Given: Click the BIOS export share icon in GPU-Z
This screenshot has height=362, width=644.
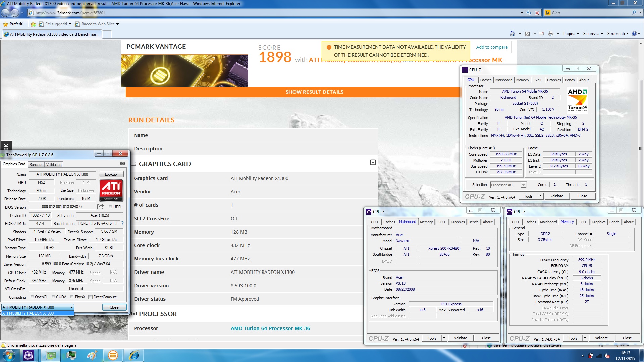Looking at the screenshot, I should pyautogui.click(x=100, y=207).
